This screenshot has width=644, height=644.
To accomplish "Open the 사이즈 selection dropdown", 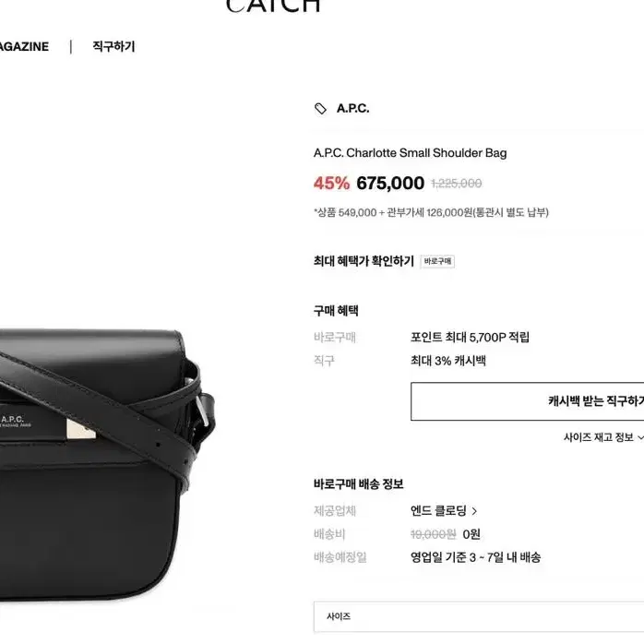I will click(479, 616).
